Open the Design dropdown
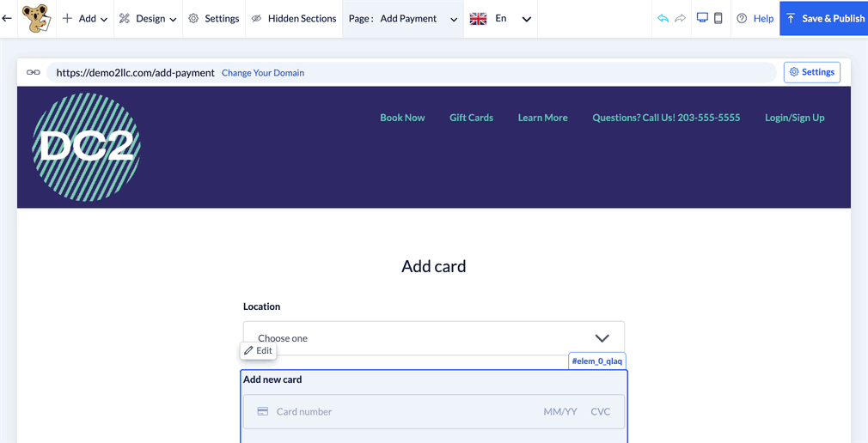This screenshot has width=868, height=443. click(148, 18)
